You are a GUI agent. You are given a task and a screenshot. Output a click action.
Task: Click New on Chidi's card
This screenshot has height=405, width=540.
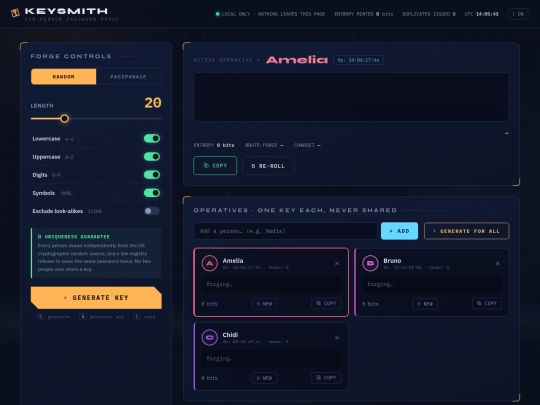pyautogui.click(x=264, y=378)
